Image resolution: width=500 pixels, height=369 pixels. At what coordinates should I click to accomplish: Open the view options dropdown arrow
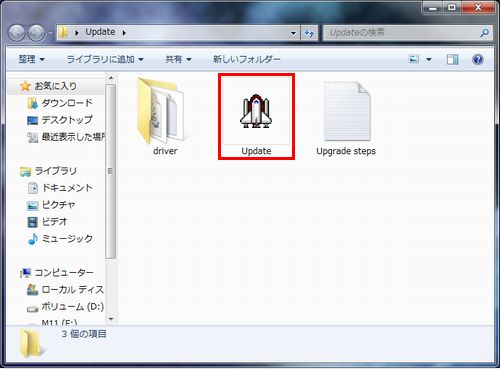coord(429,60)
